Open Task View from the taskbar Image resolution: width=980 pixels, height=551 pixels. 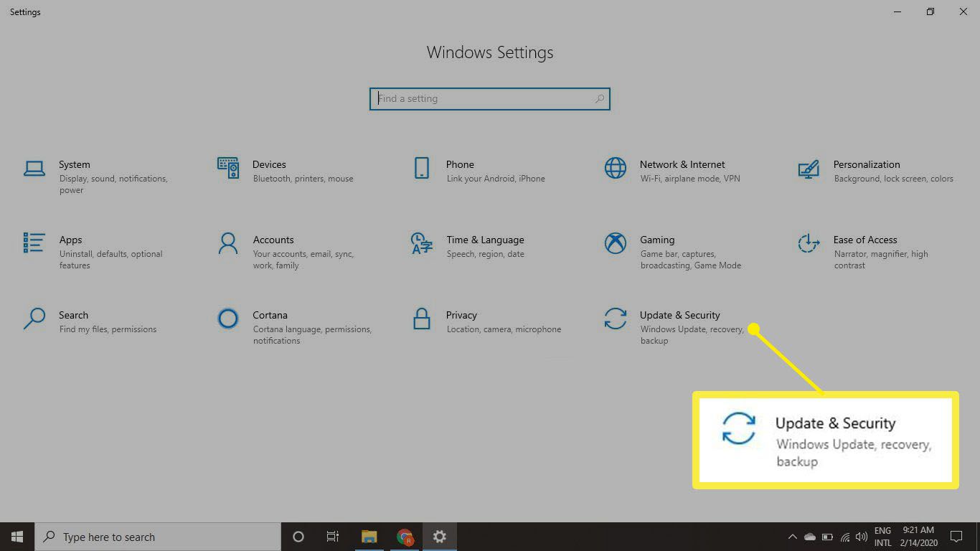[x=333, y=537]
